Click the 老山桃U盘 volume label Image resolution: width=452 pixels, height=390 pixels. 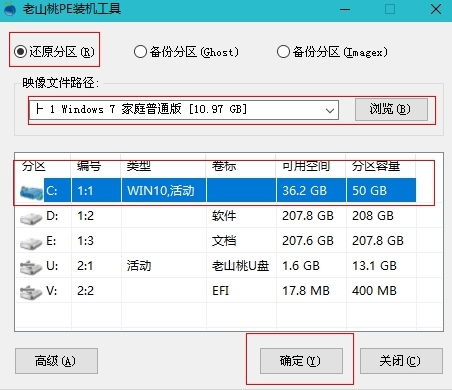click(240, 266)
